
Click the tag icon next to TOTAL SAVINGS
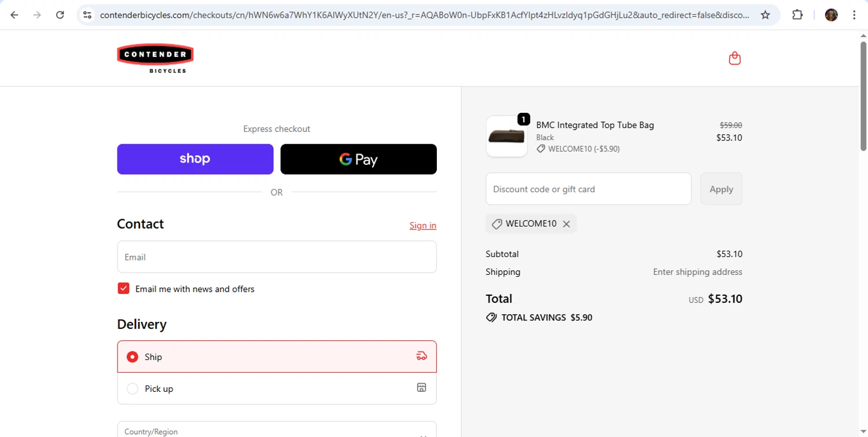click(x=491, y=317)
